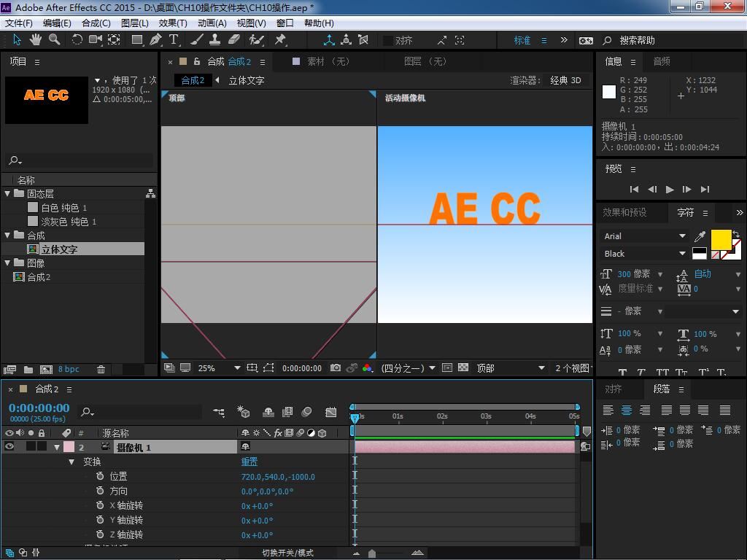The width and height of the screenshot is (747, 560).
Task: Collapse the 变换 property group
Action: click(x=71, y=462)
